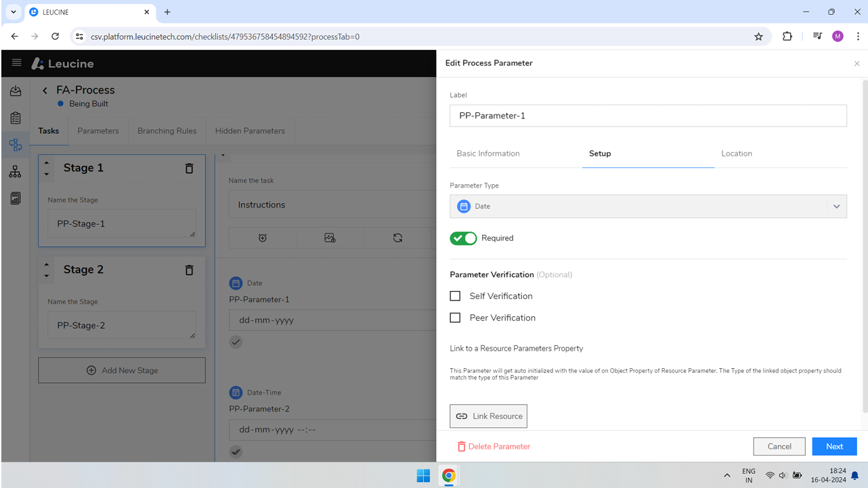The height and width of the screenshot is (488, 868).
Task: Enable recurrence for the Instructions task
Action: (397, 238)
